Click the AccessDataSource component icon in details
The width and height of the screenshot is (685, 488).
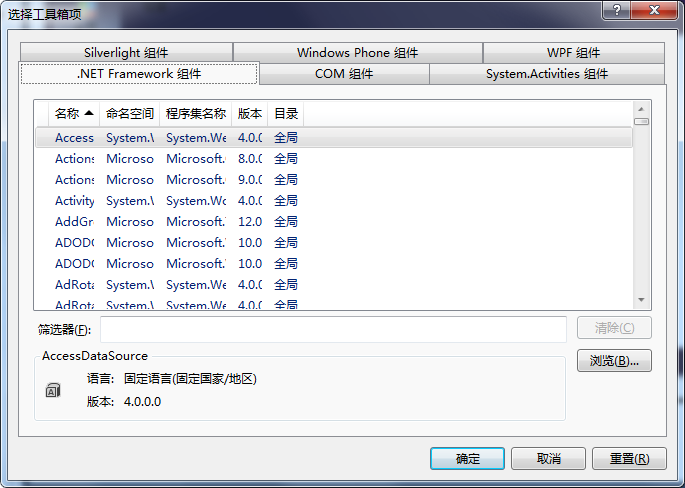tap(53, 390)
